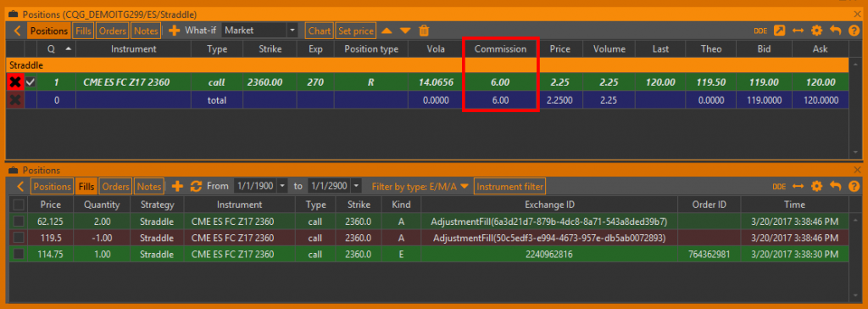Screen dimensions: 868x309
Task: Toggle checkbox of the call 2360.00 position
Action: pos(31,82)
